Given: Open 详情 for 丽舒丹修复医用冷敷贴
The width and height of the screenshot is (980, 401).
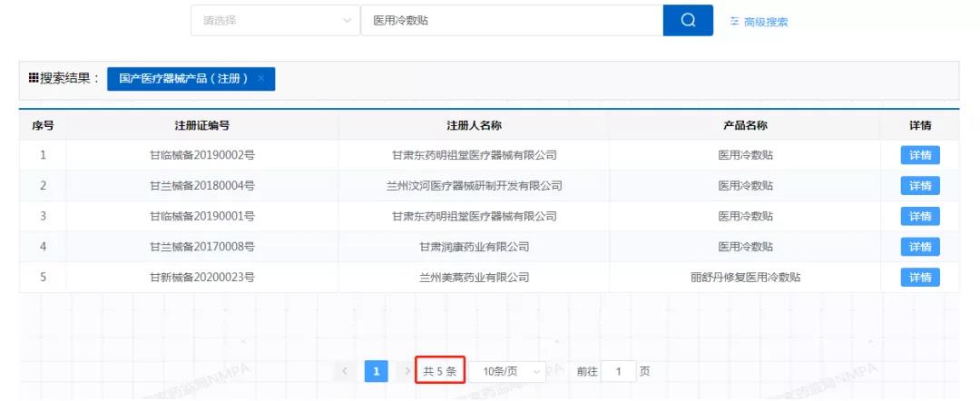Looking at the screenshot, I should [919, 278].
